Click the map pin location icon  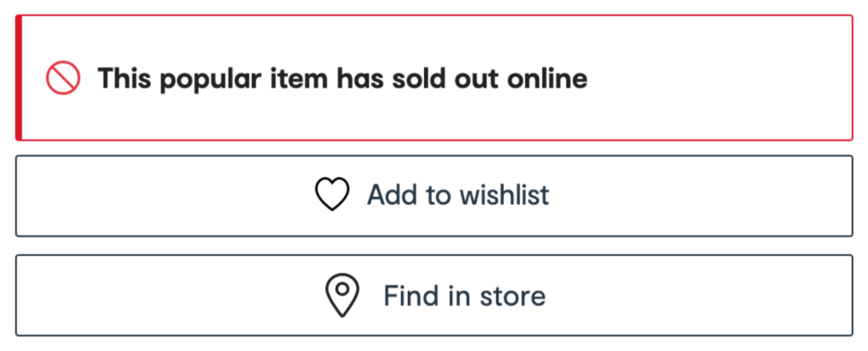pyautogui.click(x=342, y=295)
